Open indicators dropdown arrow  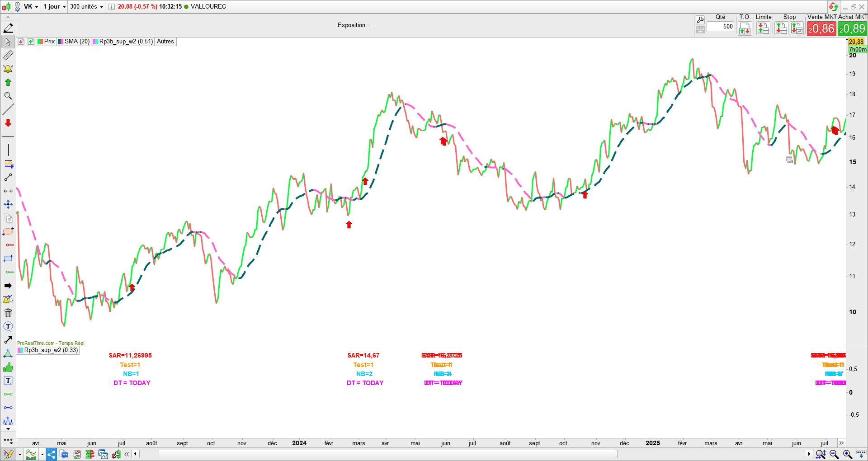point(42,454)
